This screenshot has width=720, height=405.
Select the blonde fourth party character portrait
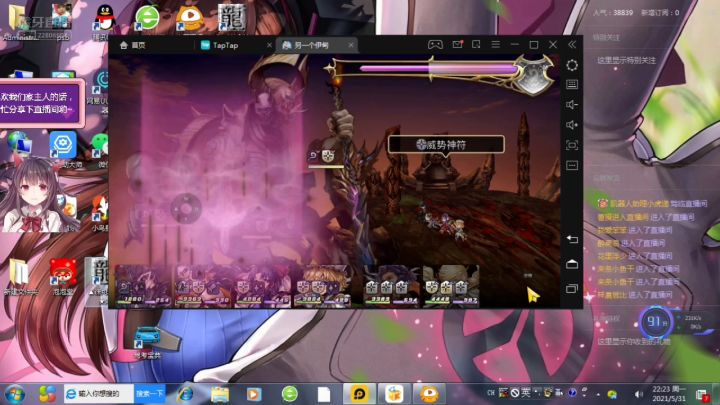(x=322, y=285)
